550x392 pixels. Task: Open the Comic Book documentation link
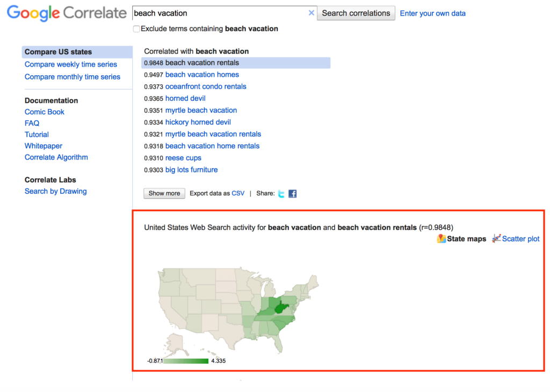coord(45,112)
